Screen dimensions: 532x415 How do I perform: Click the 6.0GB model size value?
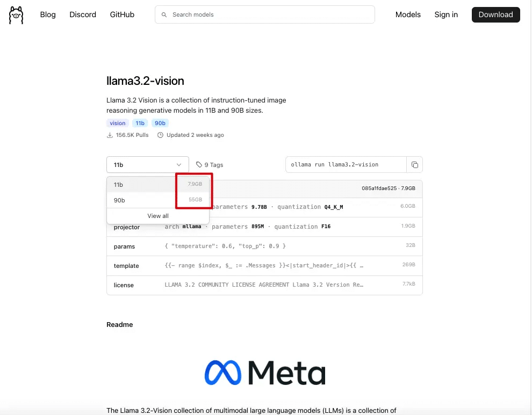(x=407, y=206)
